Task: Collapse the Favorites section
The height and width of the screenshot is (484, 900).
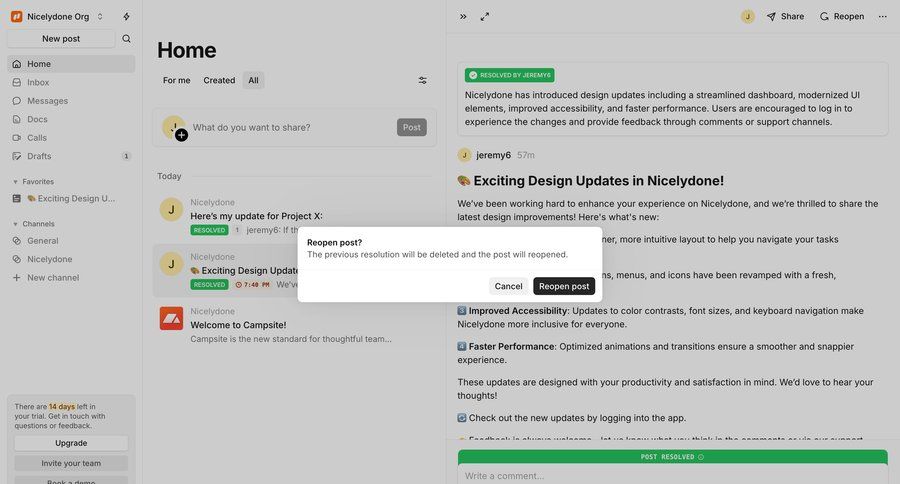Action: pos(33,181)
